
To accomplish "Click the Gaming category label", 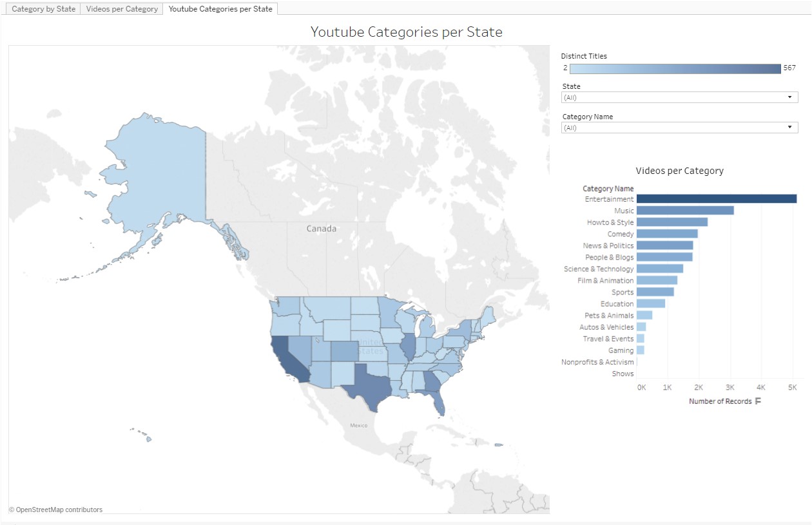I will (x=621, y=350).
